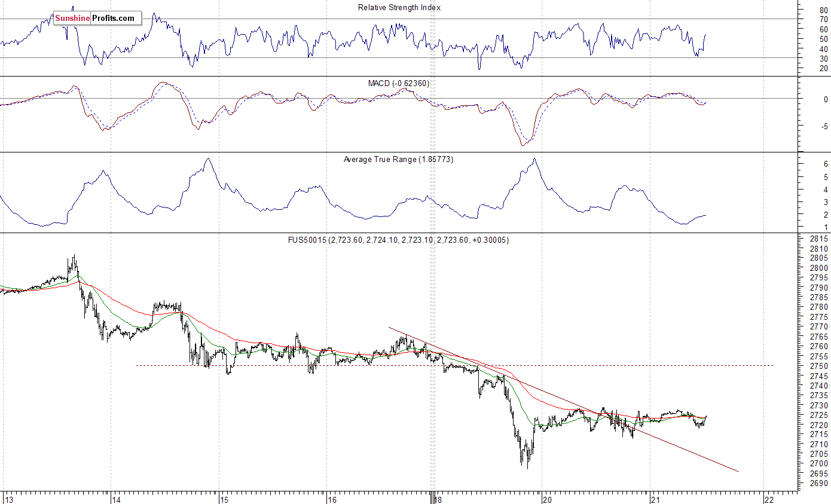Click the RSI axis value 30
The width and height of the screenshot is (831, 504).
tap(823, 59)
